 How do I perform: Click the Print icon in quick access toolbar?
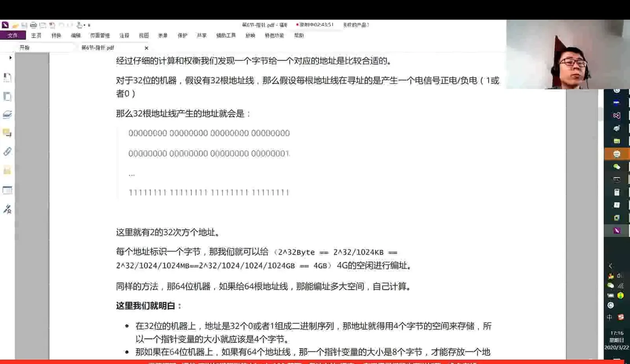click(x=33, y=26)
